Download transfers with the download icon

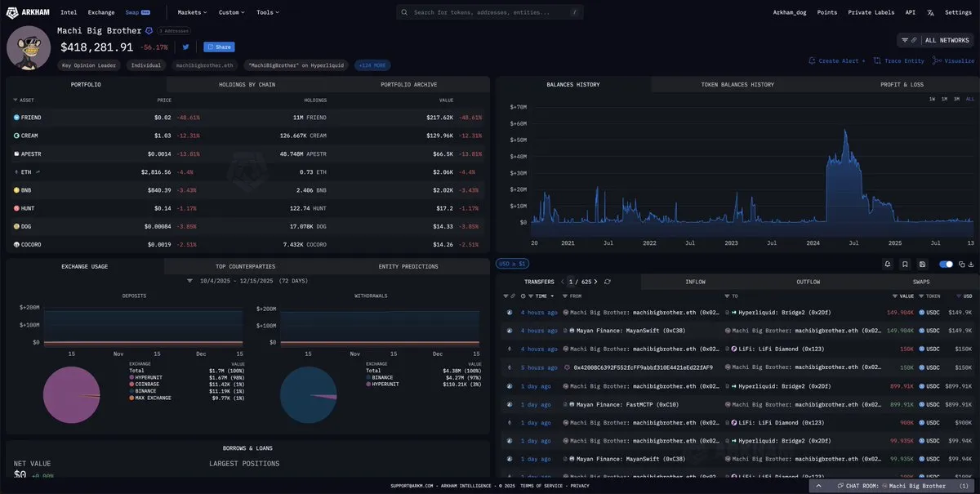coord(972,264)
